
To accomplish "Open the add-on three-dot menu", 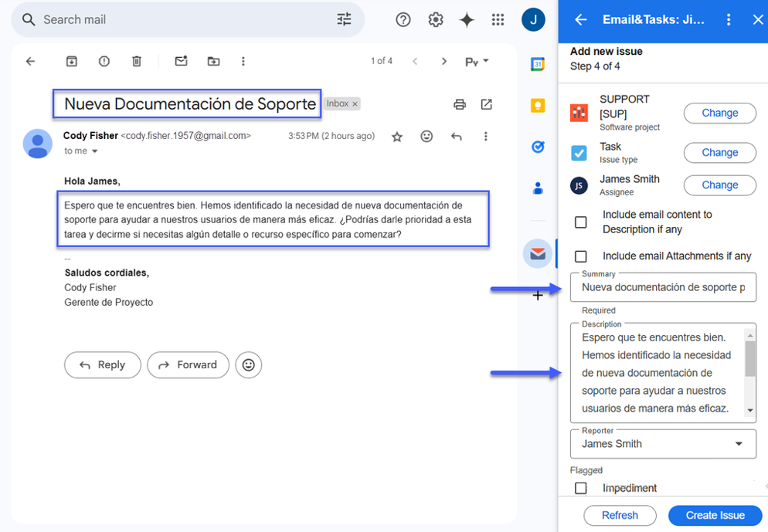I will 728,20.
